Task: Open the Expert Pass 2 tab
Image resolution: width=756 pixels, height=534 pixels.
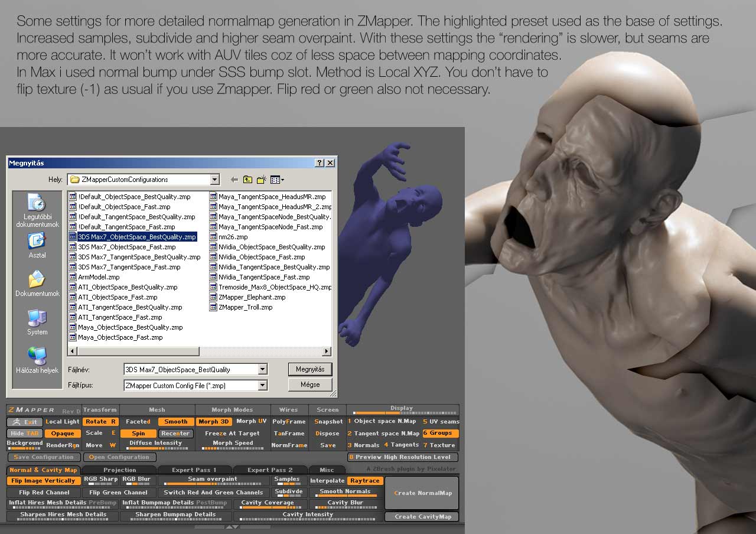Action: [x=270, y=470]
